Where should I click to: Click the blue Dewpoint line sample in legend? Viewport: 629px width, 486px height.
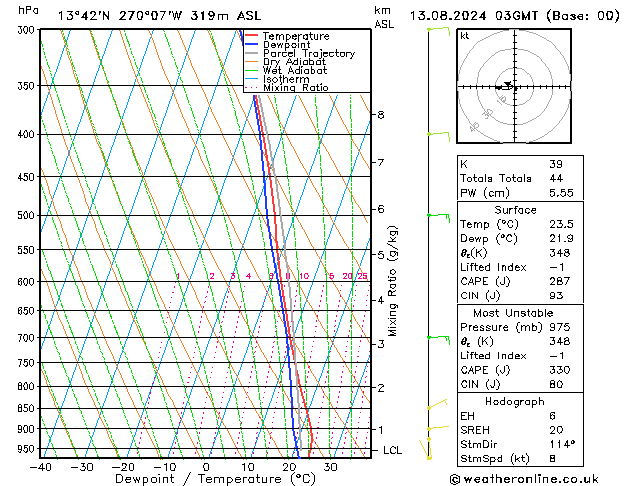pos(251,44)
